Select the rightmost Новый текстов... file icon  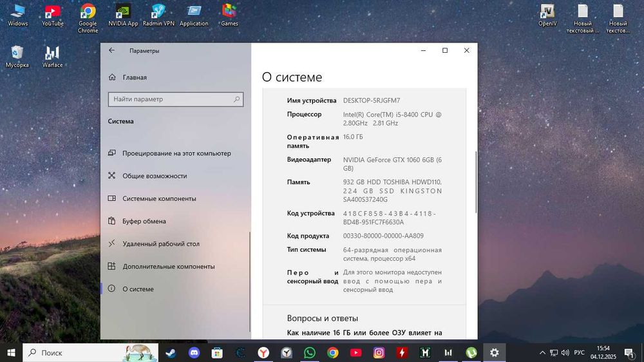point(618,19)
